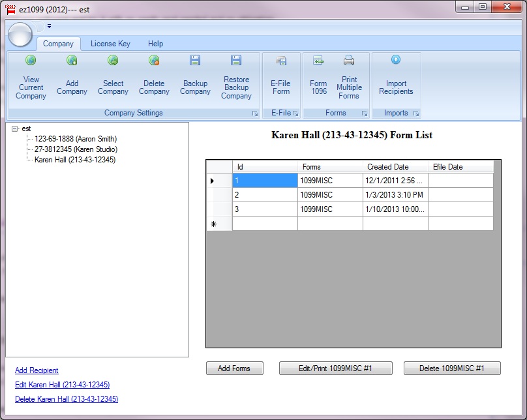Click the Print Multiple Forms printer icon

point(349,61)
